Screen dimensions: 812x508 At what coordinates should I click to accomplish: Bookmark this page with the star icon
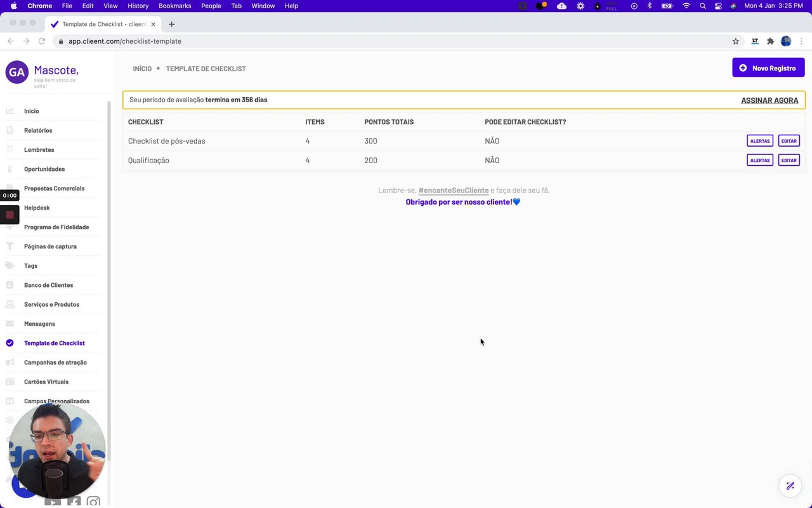point(736,41)
